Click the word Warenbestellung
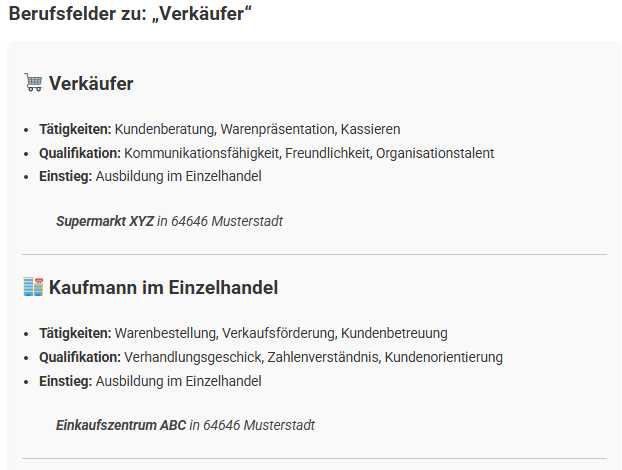The width and height of the screenshot is (622, 470). click(x=166, y=333)
